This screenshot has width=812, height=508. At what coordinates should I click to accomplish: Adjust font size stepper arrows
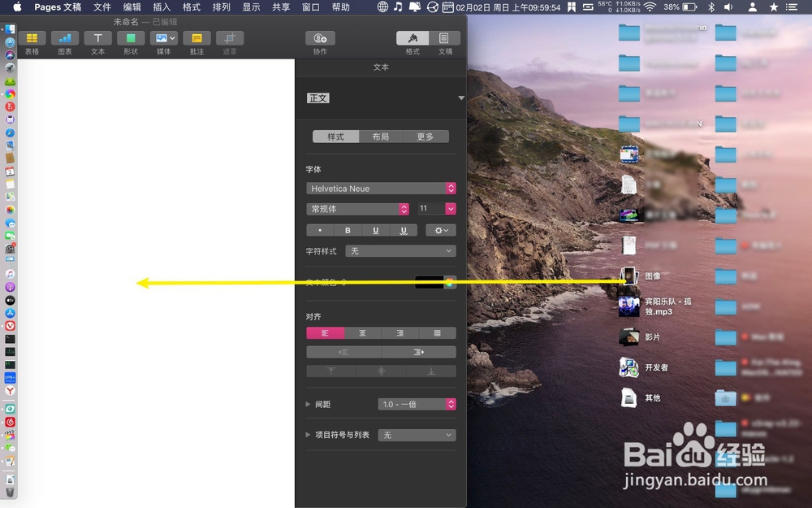tap(451, 208)
